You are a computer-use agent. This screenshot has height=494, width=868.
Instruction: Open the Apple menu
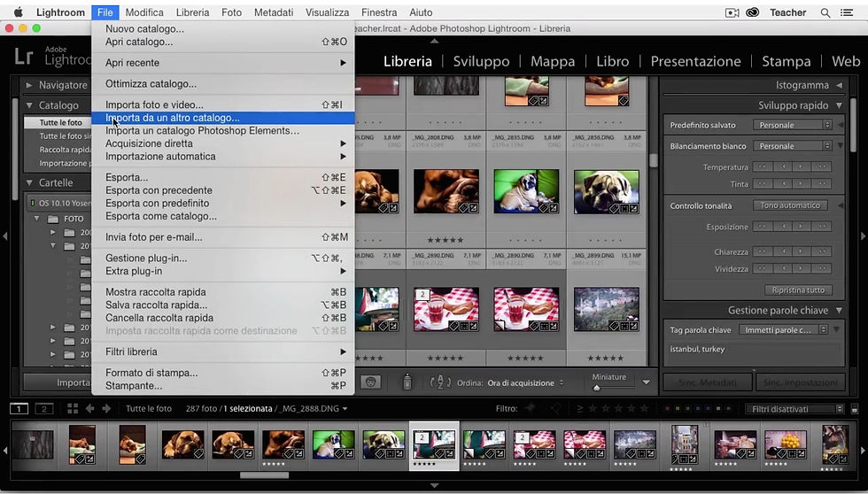point(19,12)
